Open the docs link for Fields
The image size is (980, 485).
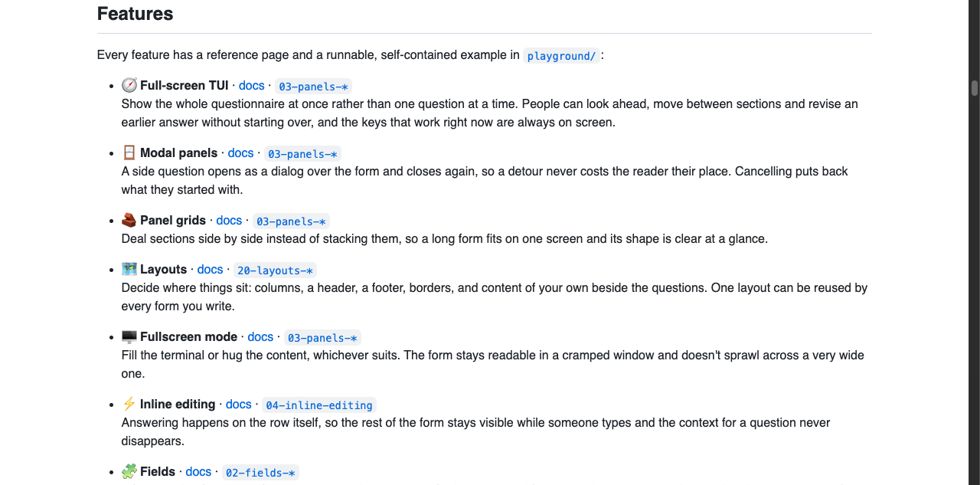click(198, 472)
